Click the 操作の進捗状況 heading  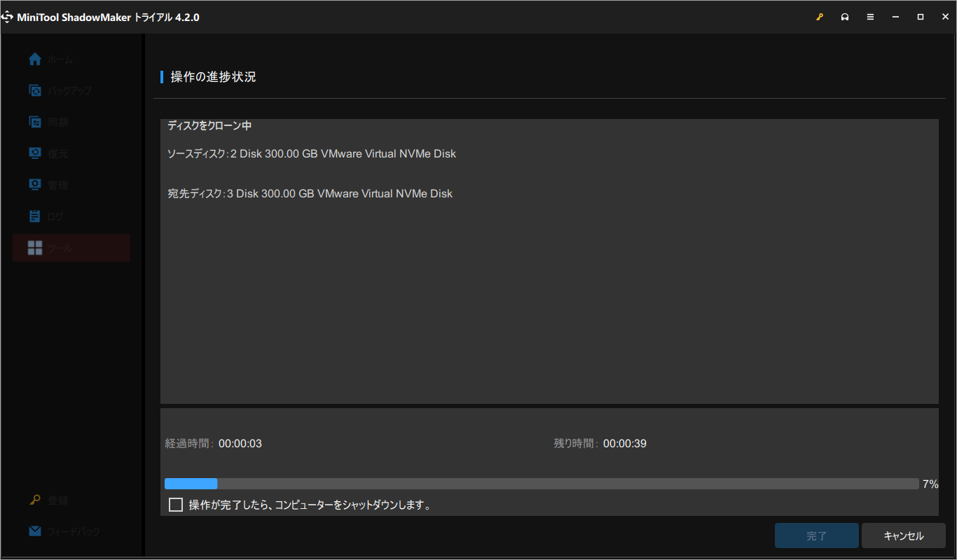(214, 77)
